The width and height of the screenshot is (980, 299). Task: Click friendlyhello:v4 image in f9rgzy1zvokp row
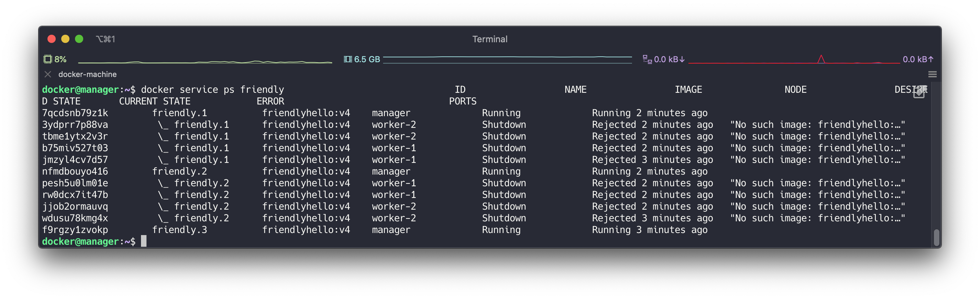(x=306, y=230)
